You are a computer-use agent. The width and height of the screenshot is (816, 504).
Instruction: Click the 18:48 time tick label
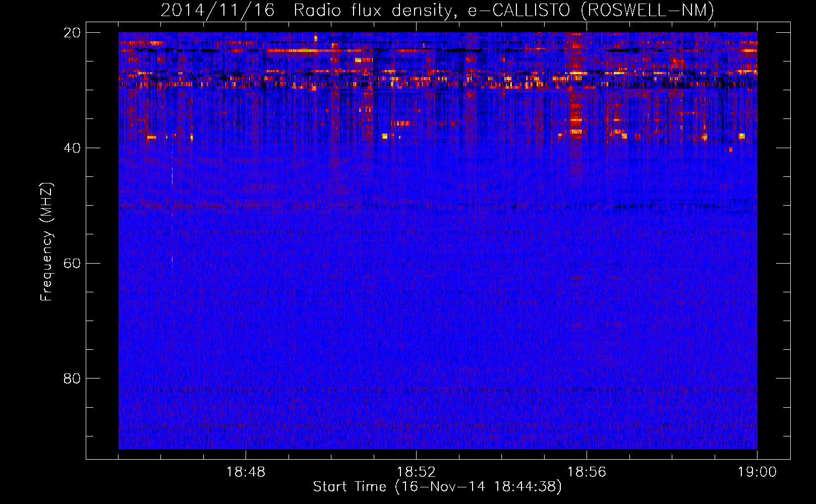246,472
